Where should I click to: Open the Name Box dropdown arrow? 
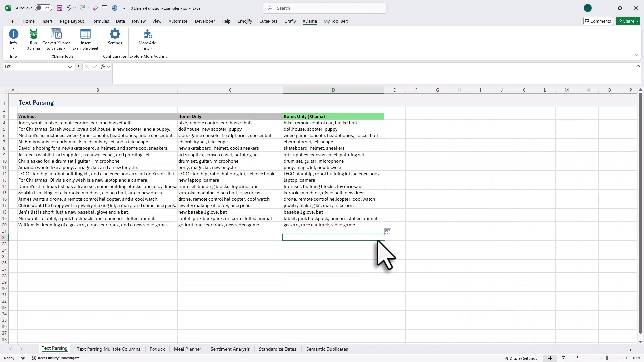tap(70, 67)
